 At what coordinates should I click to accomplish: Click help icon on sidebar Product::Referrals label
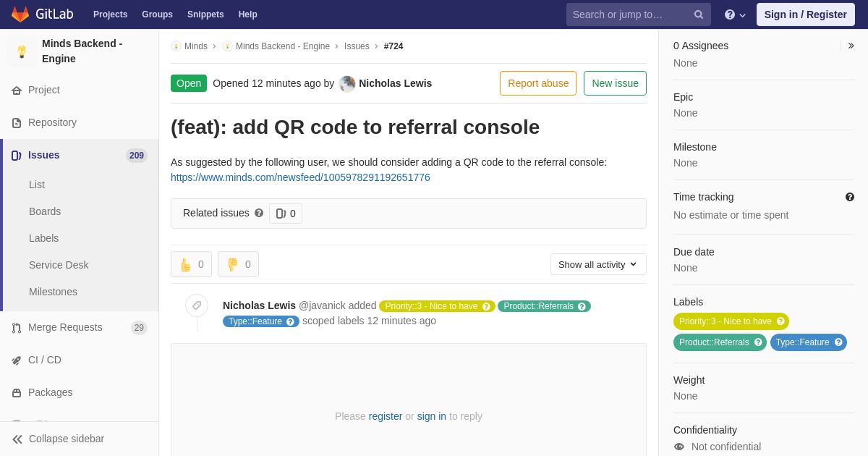758,342
